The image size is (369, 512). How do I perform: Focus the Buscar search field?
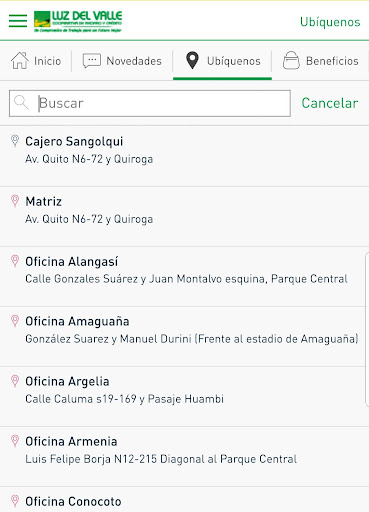click(x=150, y=103)
